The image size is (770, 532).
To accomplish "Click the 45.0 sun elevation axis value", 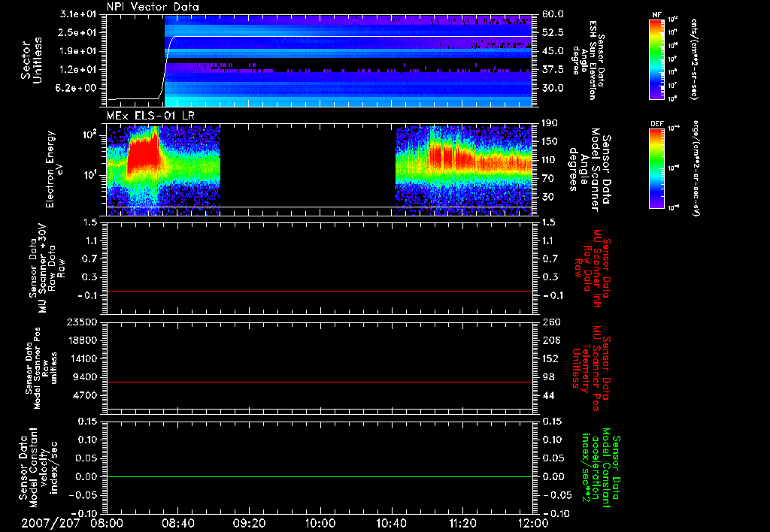I will pos(553,51).
